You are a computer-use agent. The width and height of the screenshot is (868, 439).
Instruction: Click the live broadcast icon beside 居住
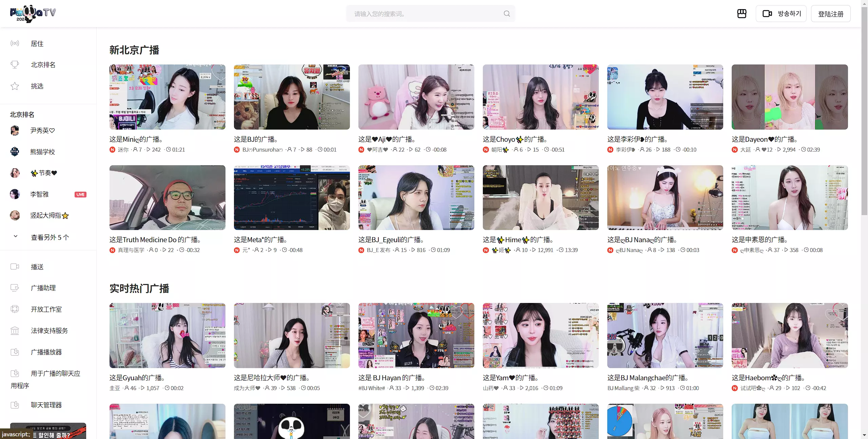pos(15,43)
